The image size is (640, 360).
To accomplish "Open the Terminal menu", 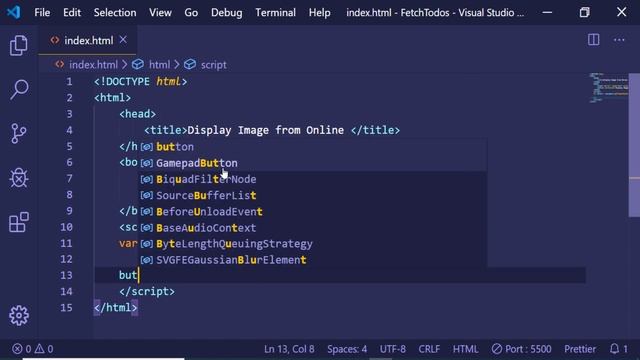I will (276, 13).
